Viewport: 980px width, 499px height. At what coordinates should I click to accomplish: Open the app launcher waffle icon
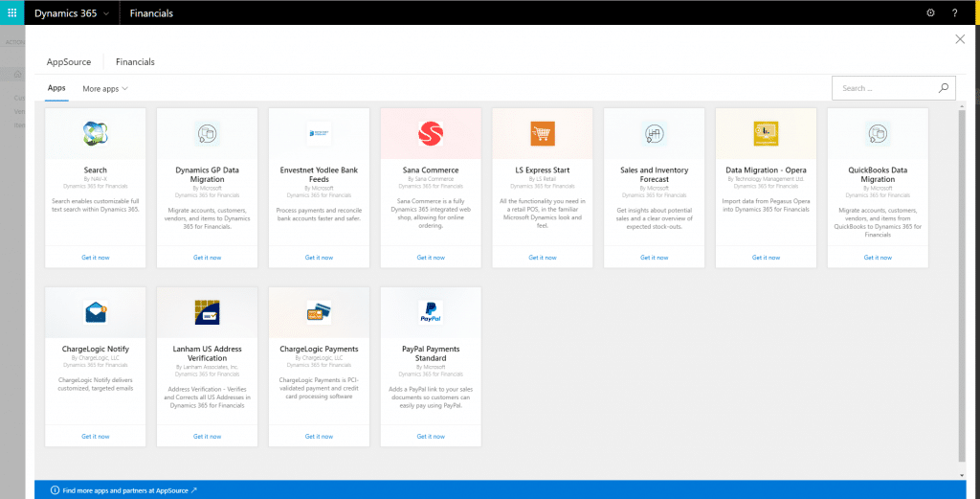click(x=11, y=12)
